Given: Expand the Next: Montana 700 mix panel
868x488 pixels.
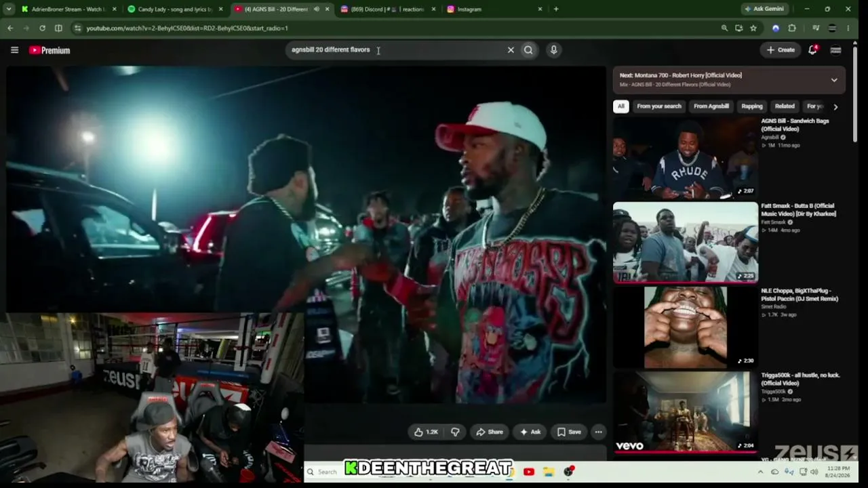Looking at the screenshot, I should click(x=834, y=79).
